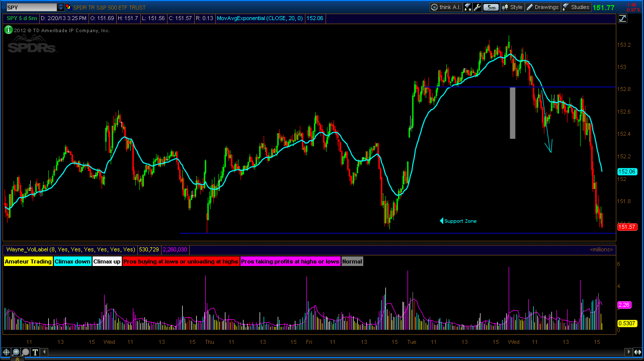
Task: Click the bottom-right menu list icon
Action: [638, 352]
